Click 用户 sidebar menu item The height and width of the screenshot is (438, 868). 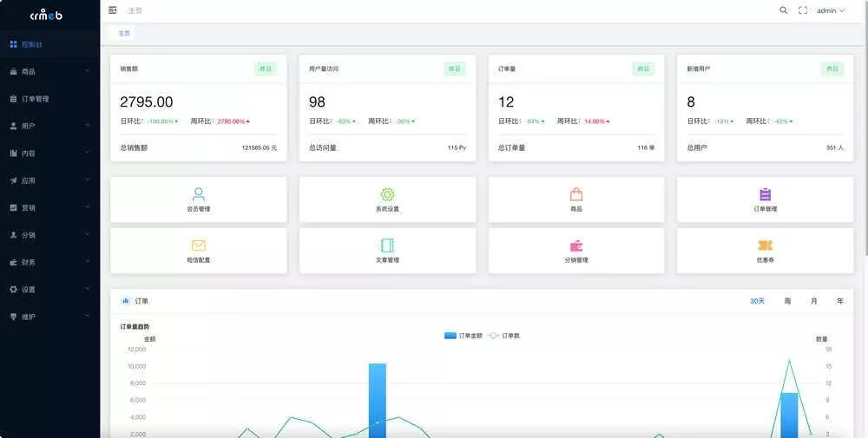pyautogui.click(x=49, y=126)
